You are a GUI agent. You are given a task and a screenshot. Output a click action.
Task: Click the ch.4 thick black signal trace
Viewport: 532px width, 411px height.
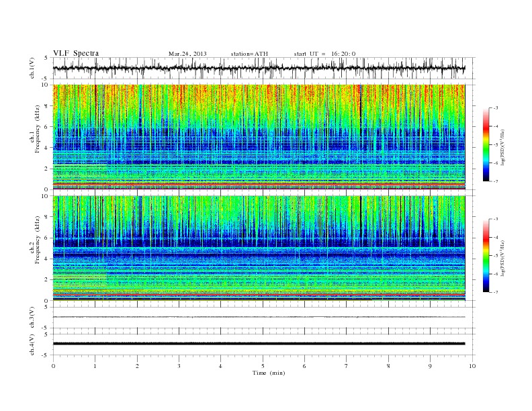click(259, 344)
